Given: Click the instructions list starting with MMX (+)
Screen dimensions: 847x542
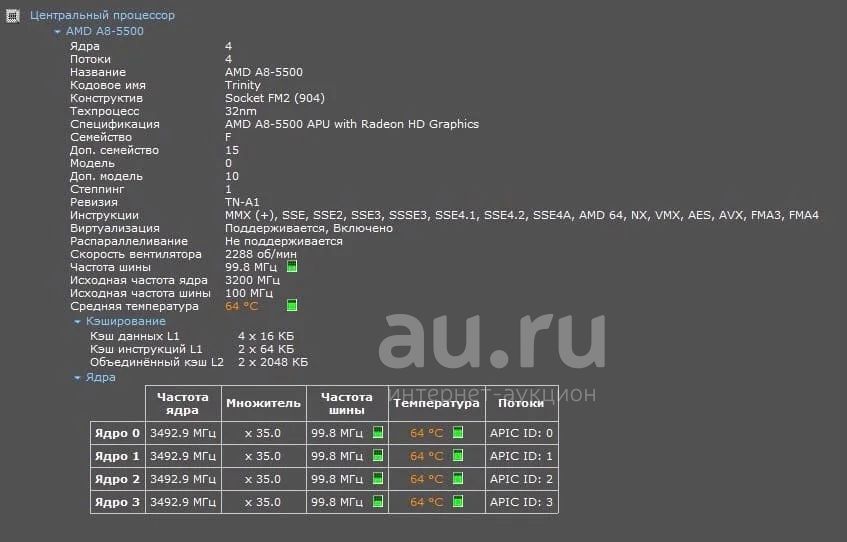Looking at the screenshot, I should click(x=522, y=215).
